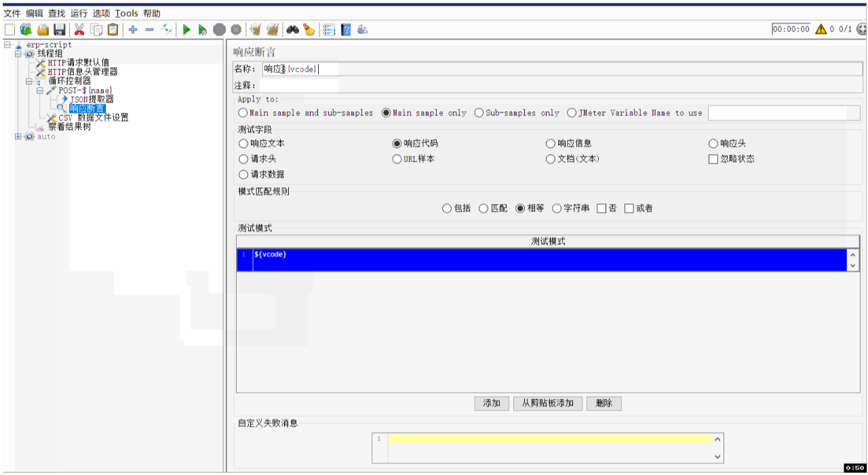Open the 运行 menu
The image size is (868, 475).
[x=79, y=13]
